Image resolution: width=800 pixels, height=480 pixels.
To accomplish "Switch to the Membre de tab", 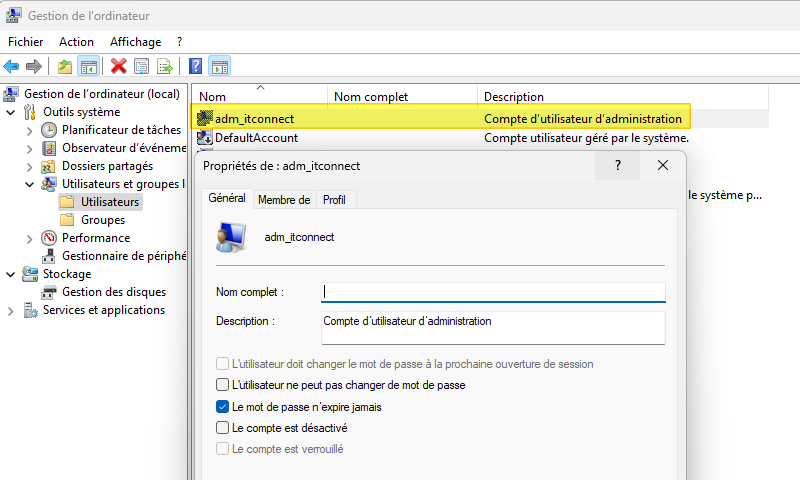I will [284, 200].
